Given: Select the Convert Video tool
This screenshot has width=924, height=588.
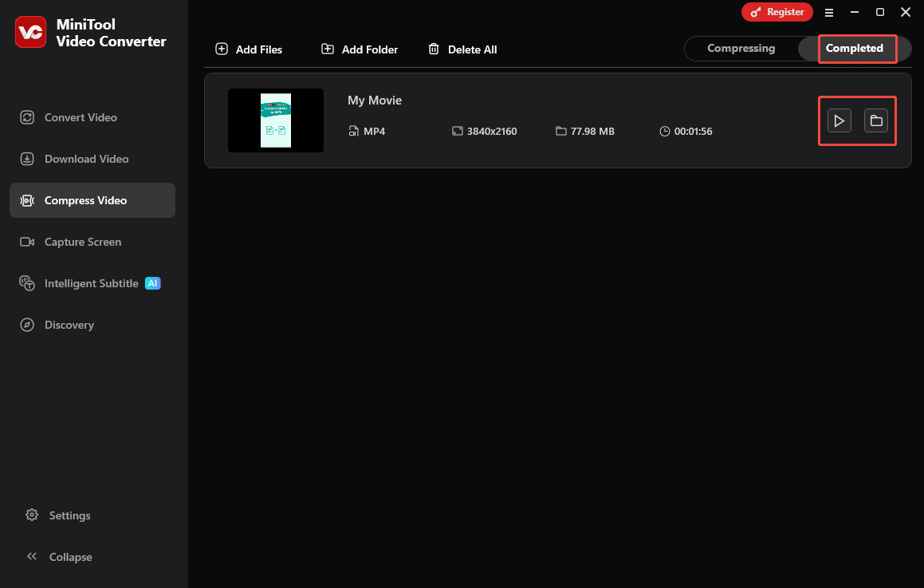Looking at the screenshot, I should pyautogui.click(x=80, y=117).
